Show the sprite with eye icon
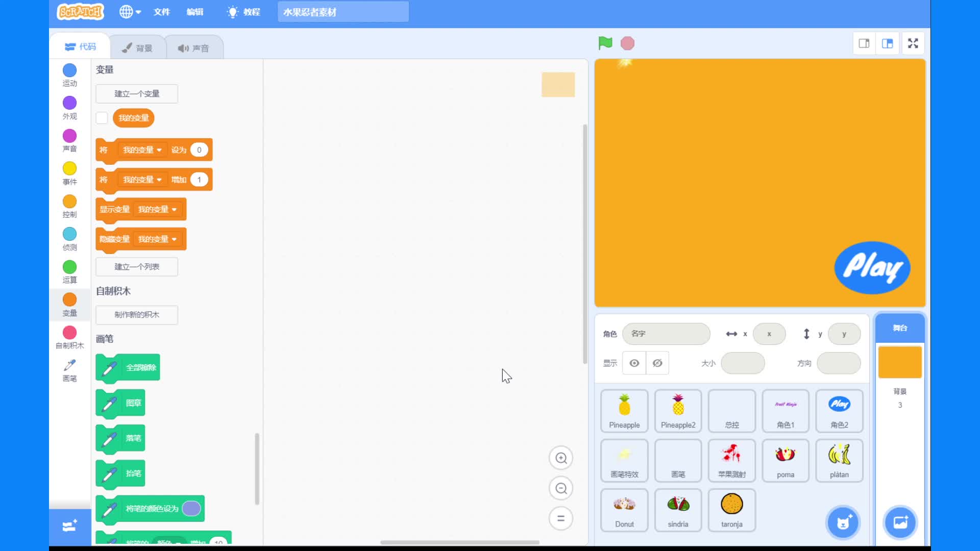The width and height of the screenshot is (980, 551). 634,363
